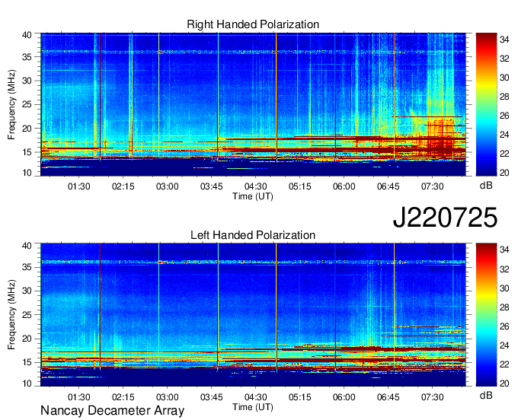The height and width of the screenshot is (420, 518).
Task: Select the J220725 observation label
Action: click(x=445, y=218)
